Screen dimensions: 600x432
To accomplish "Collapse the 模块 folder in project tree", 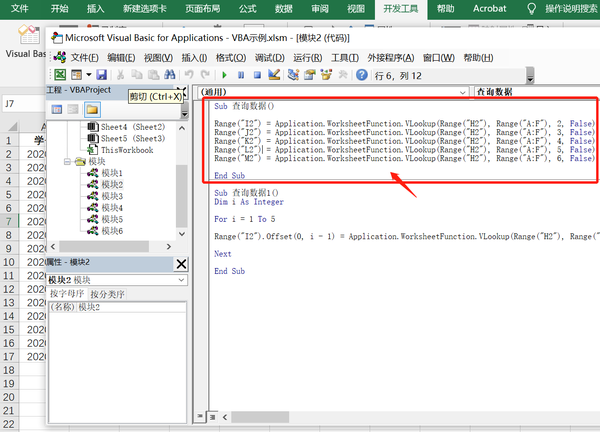I will (x=67, y=162).
